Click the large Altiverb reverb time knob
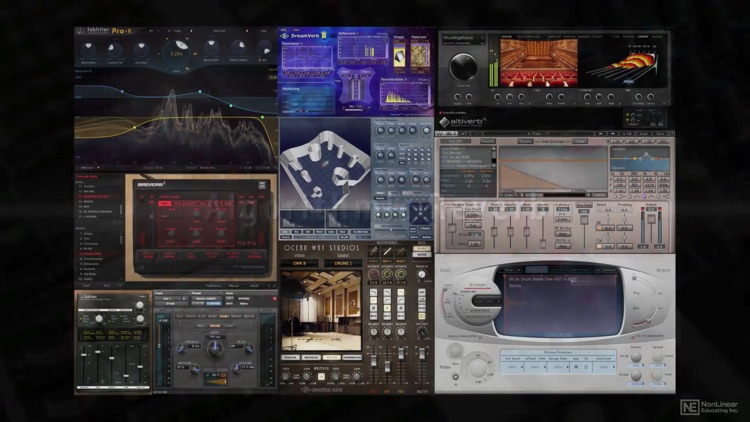 [x=463, y=67]
